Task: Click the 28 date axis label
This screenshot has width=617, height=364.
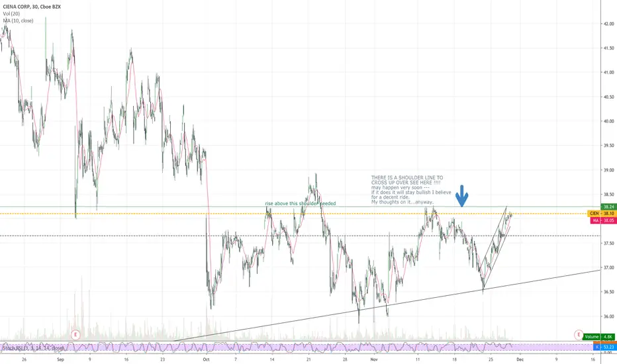Action: click(x=345, y=359)
